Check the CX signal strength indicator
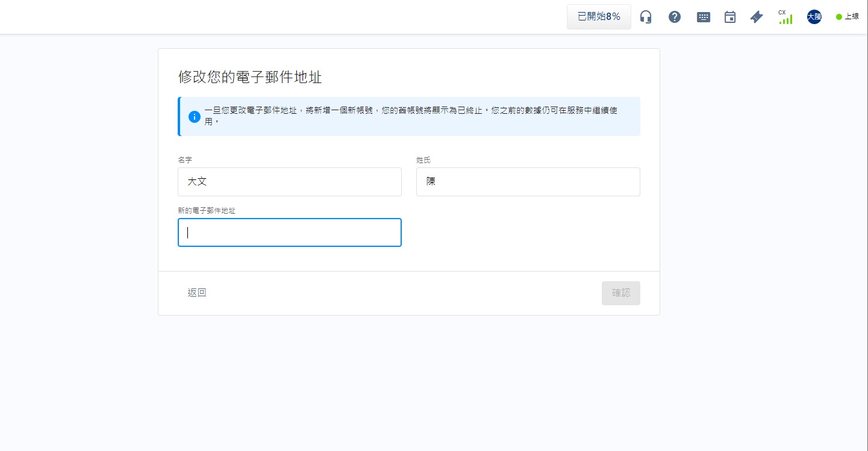Image resolution: width=868 pixels, height=451 pixels. pos(785,17)
